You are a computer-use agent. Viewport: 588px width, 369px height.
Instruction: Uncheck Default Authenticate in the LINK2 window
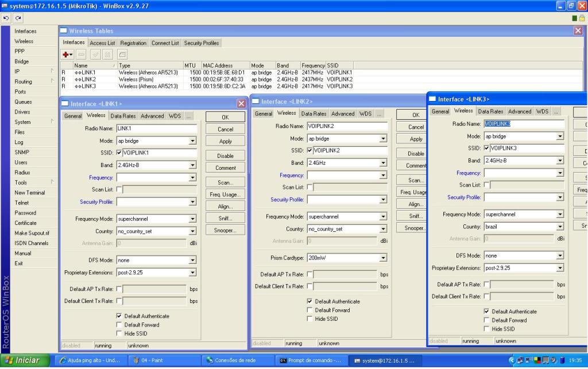[x=310, y=301]
